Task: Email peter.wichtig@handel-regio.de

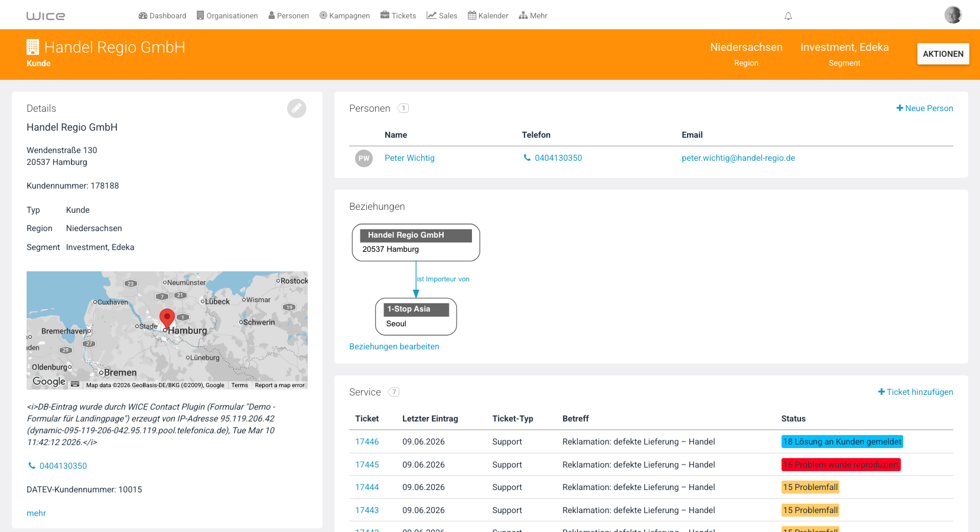Action: pos(738,158)
